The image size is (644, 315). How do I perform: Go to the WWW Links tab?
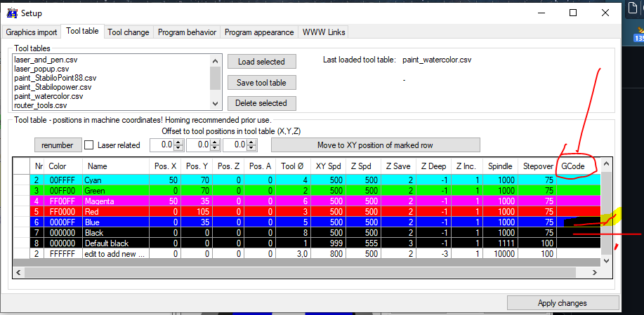click(322, 32)
